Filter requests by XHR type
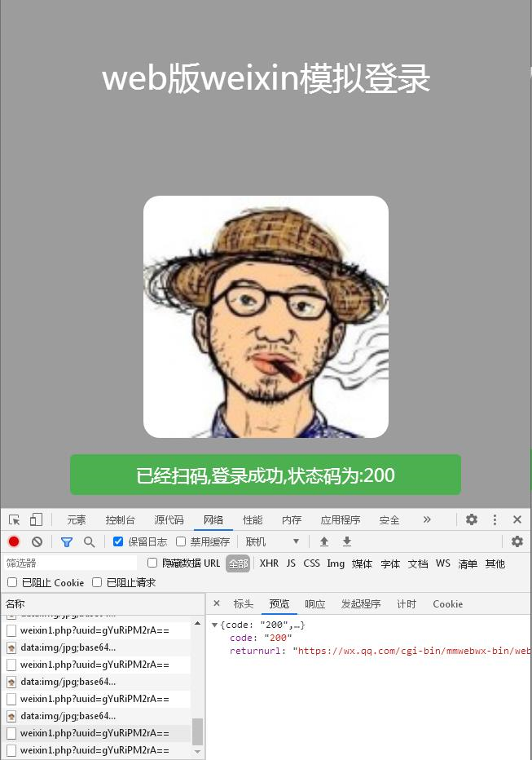This screenshot has width=532, height=760. tap(269, 563)
